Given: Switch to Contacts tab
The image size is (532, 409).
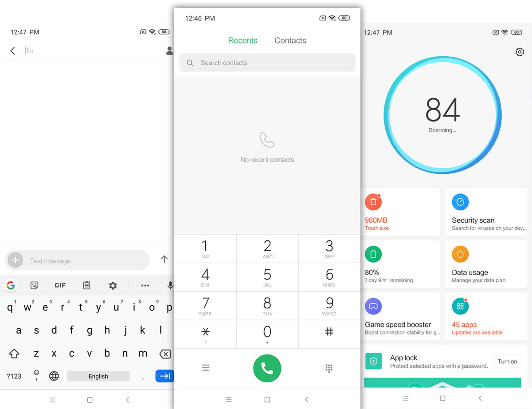Looking at the screenshot, I should pos(291,40).
